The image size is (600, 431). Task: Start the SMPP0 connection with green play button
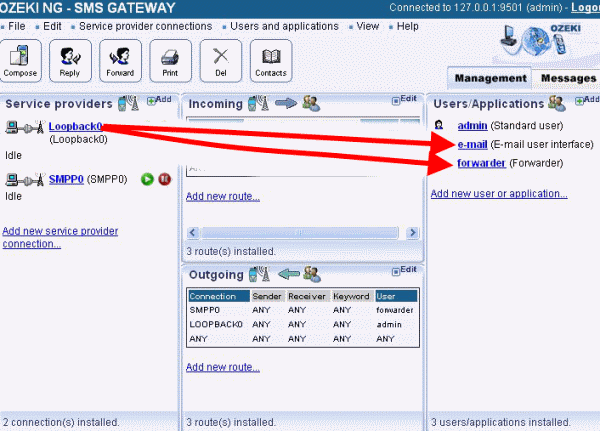[147, 179]
